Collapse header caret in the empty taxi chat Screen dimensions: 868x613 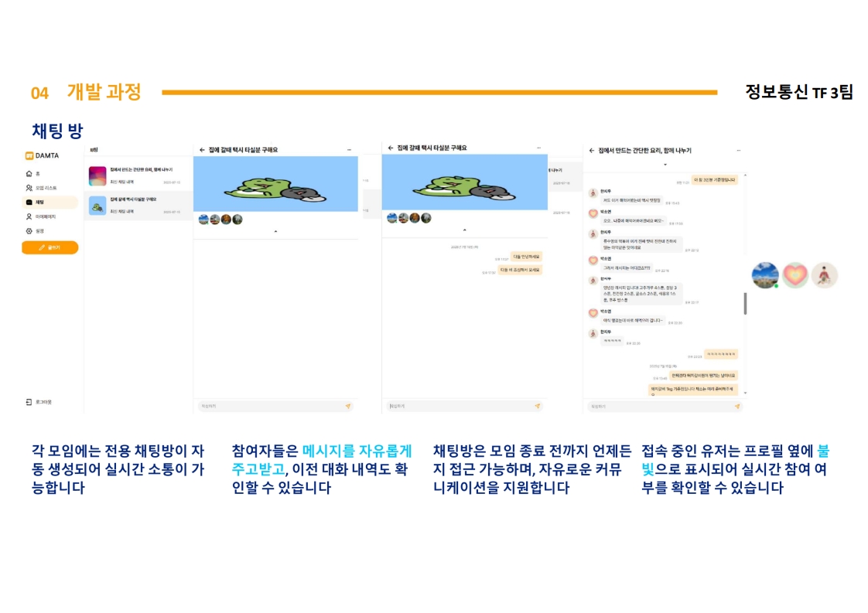point(275,231)
